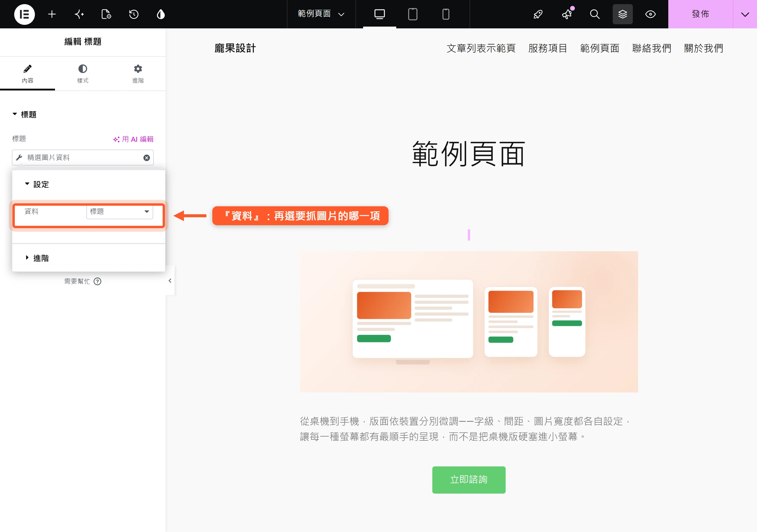The height and width of the screenshot is (532, 757).
Task: Select the 從桌機到手機 paragraph text
Action: point(465,429)
